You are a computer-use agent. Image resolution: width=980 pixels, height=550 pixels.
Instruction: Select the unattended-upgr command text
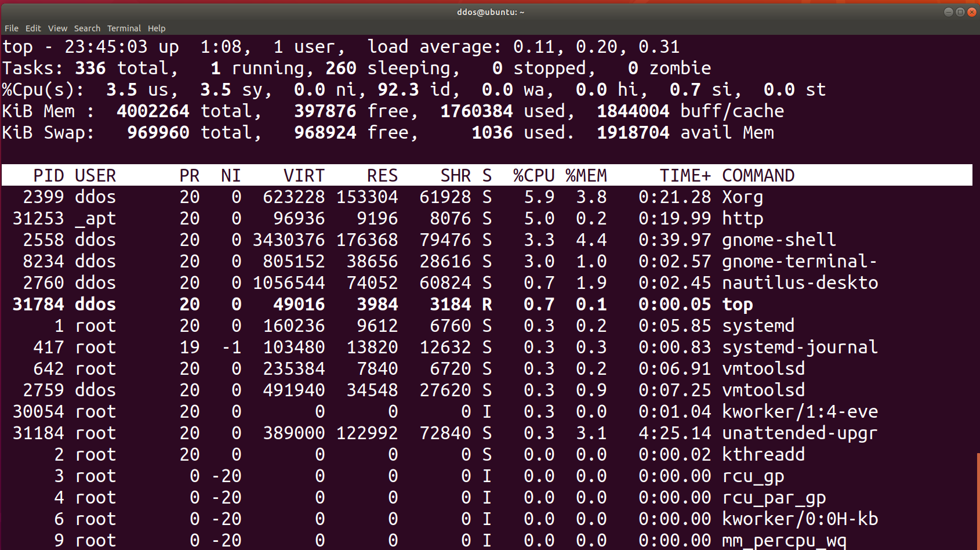pyautogui.click(x=800, y=433)
